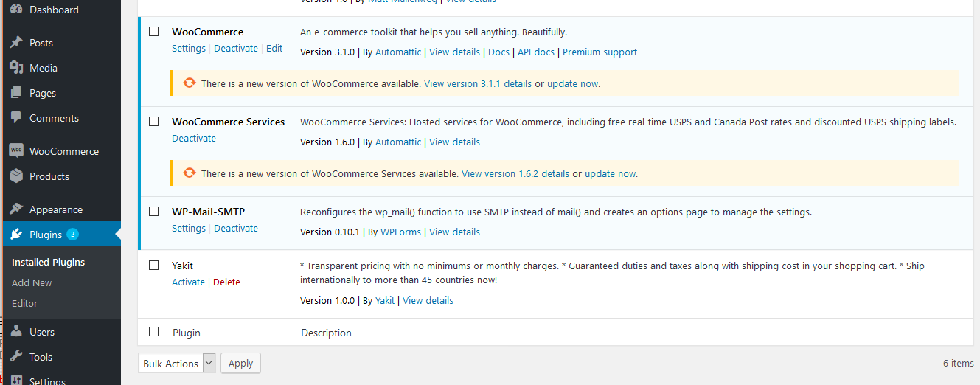The image size is (980, 385).
Task: Click the Pages icon in sidebar
Action: (16, 93)
